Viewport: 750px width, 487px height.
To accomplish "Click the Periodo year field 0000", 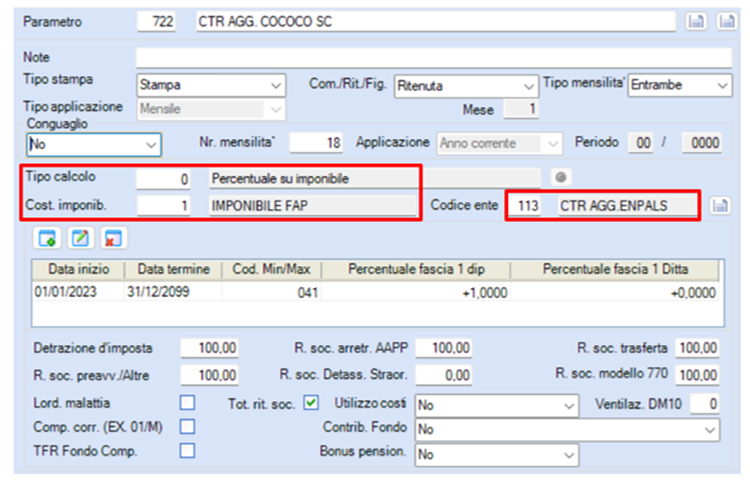I will [x=701, y=143].
